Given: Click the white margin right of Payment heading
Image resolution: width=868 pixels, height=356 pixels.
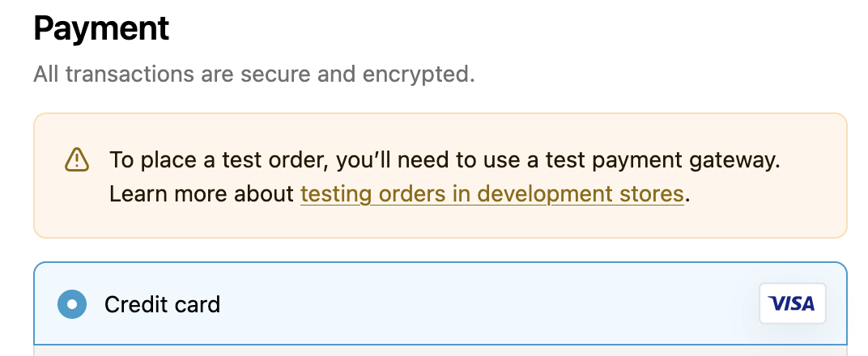Looking at the screenshot, I should click(518, 30).
